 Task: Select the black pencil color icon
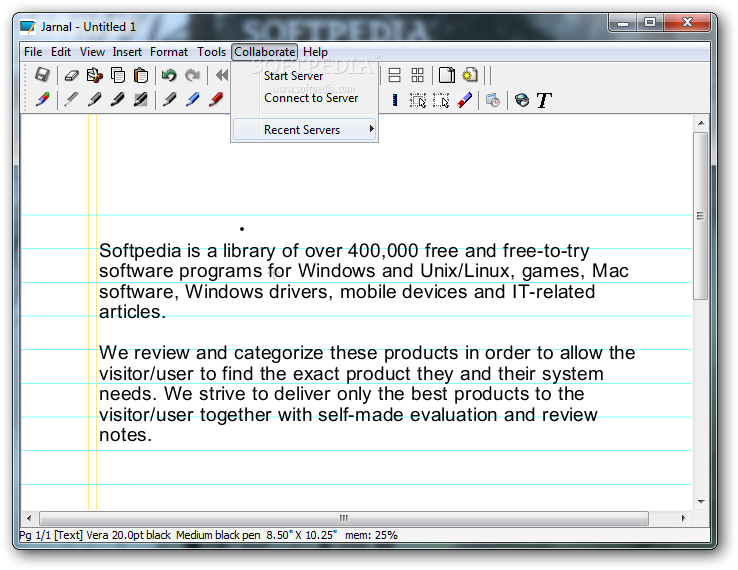pos(169,99)
